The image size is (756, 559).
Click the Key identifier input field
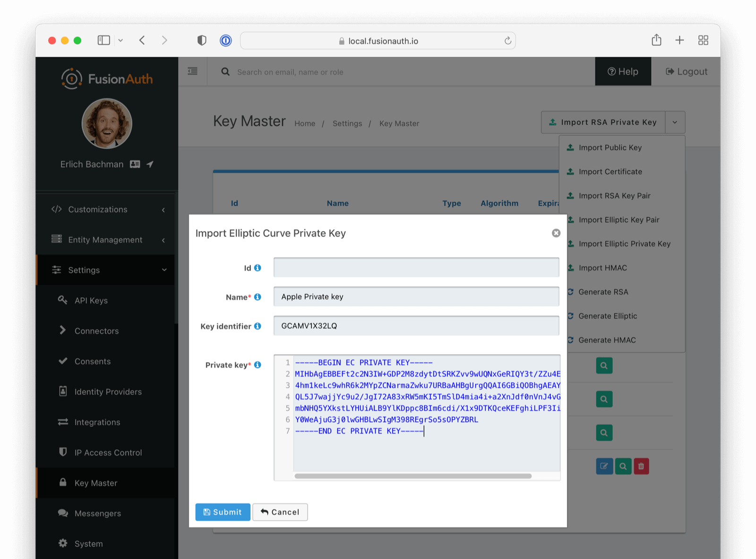[x=416, y=325]
